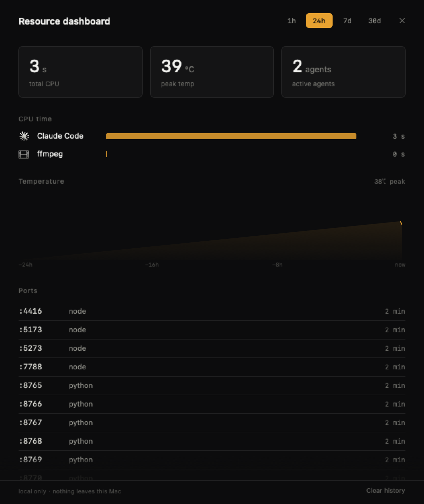Click the Resource dashboard title
The height and width of the screenshot is (504, 424).
(x=64, y=21)
